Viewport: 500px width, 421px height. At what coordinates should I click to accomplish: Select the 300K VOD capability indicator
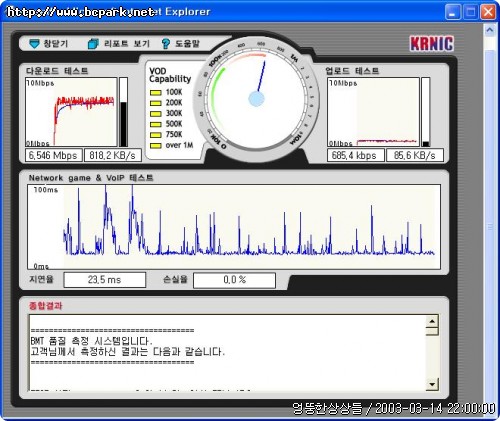pyautogui.click(x=156, y=114)
